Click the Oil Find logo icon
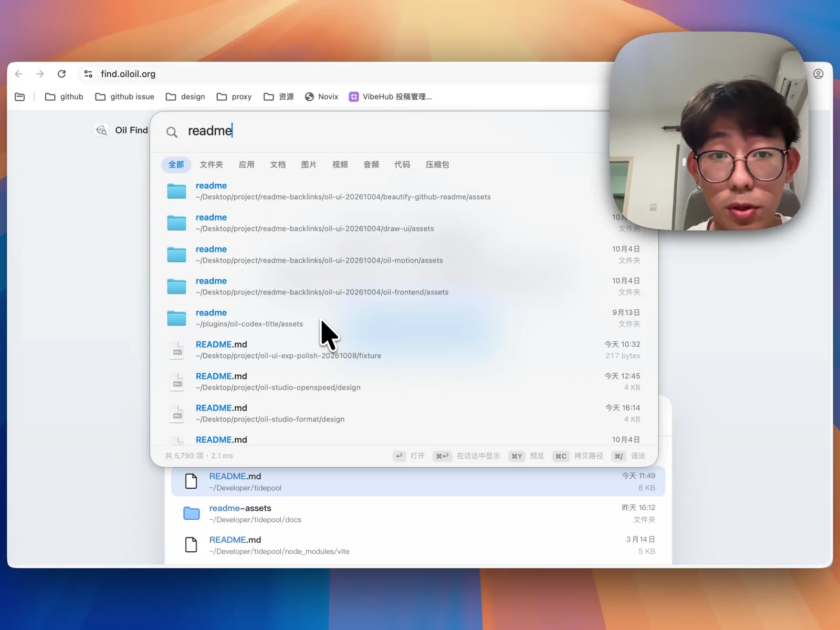Screen dimensions: 840x630 tap(101, 130)
